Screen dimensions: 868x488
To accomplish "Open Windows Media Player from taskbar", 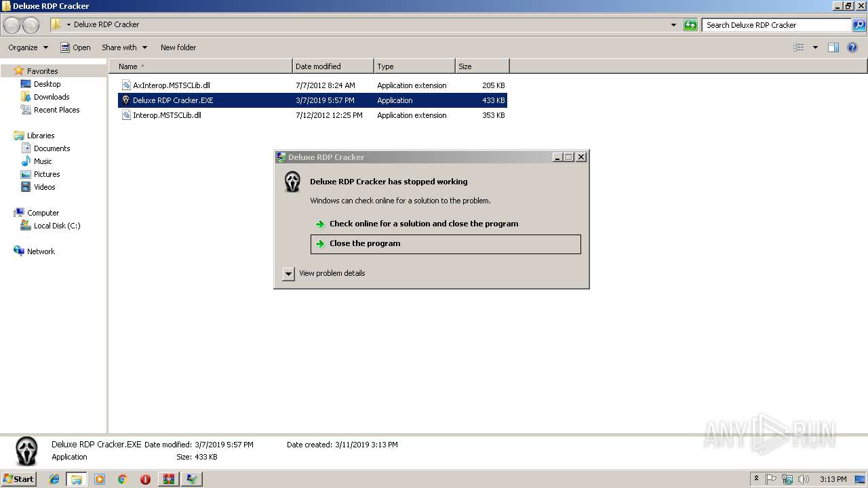I will pyautogui.click(x=100, y=479).
